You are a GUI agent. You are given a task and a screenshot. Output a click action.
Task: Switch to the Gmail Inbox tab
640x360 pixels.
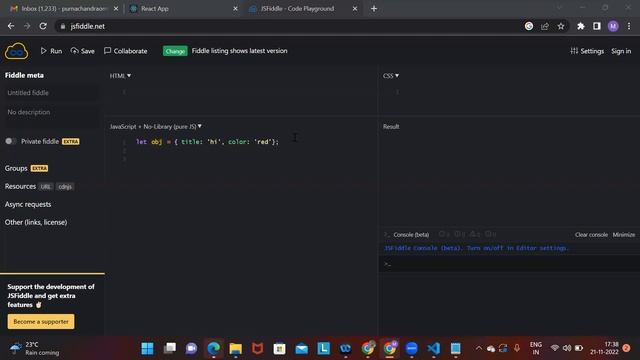click(x=63, y=9)
